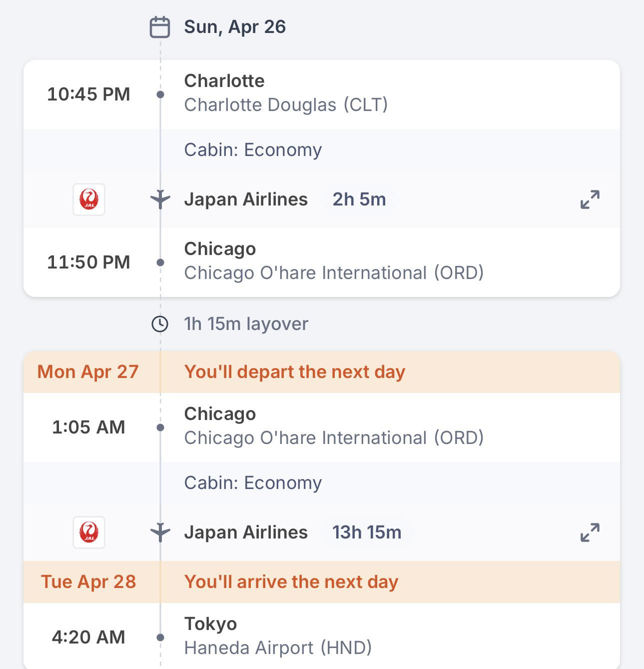This screenshot has height=669, width=644.
Task: Select the Haneda Airport (HND) text
Action: (x=278, y=648)
